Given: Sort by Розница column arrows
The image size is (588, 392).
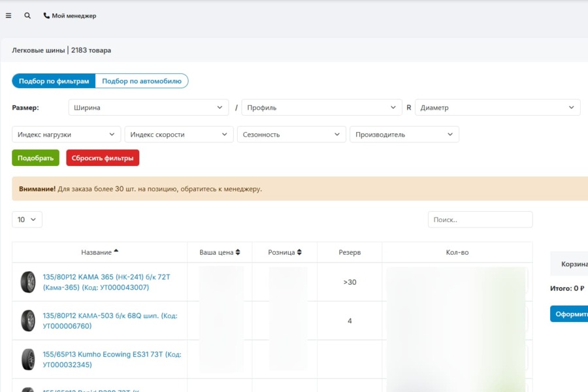Looking at the screenshot, I should (299, 252).
